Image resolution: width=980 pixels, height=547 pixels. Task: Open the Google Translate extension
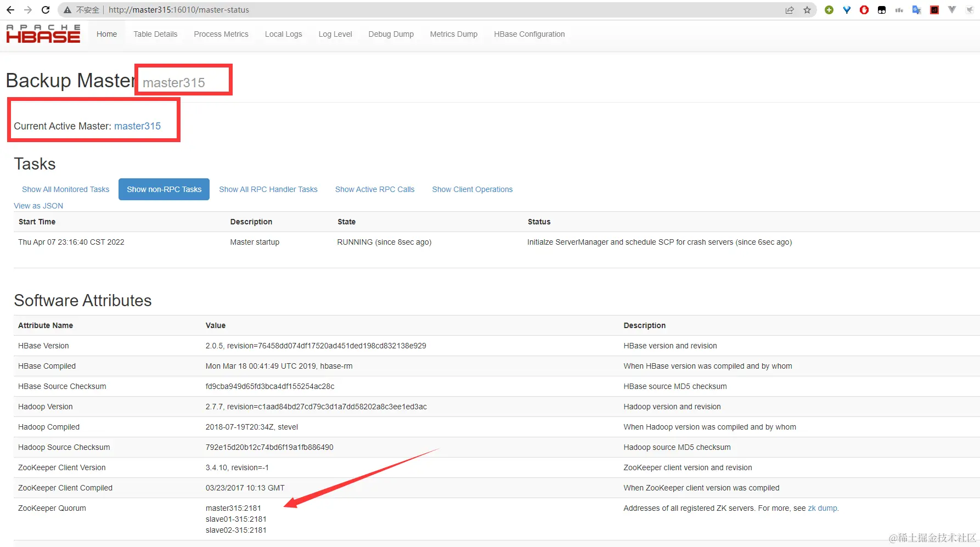917,10
